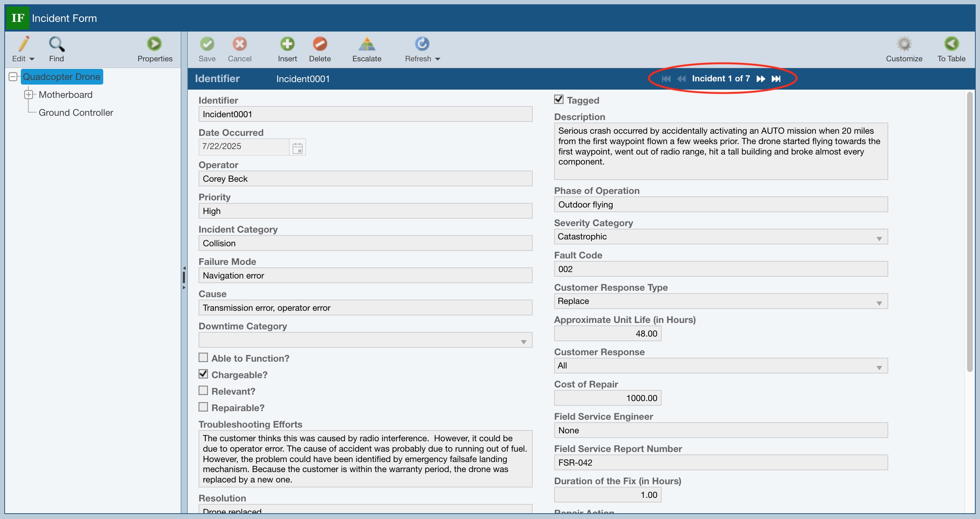The width and height of the screenshot is (980, 519).
Task: Click the Find magnifier icon
Action: 56,44
